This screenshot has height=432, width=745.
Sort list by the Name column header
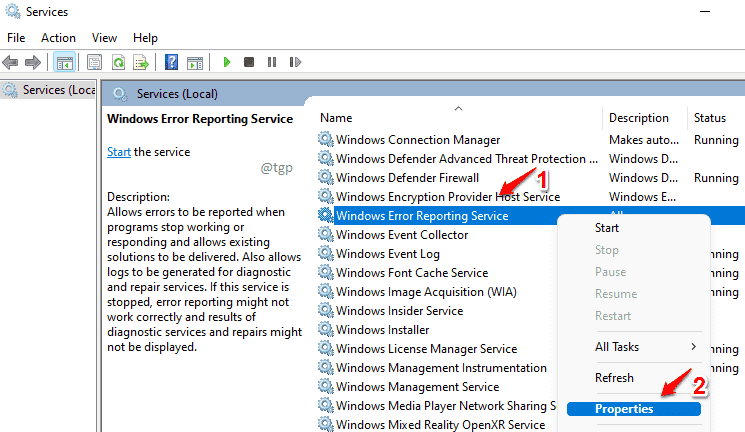coord(336,118)
